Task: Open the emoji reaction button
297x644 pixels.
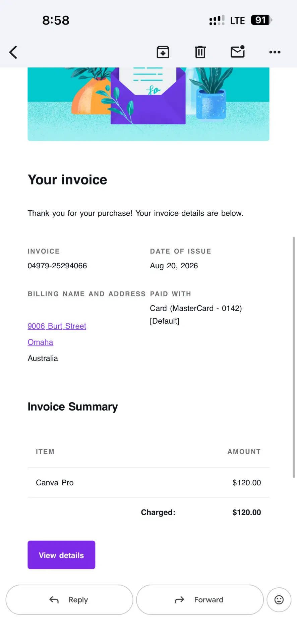Action: pyautogui.click(x=279, y=600)
